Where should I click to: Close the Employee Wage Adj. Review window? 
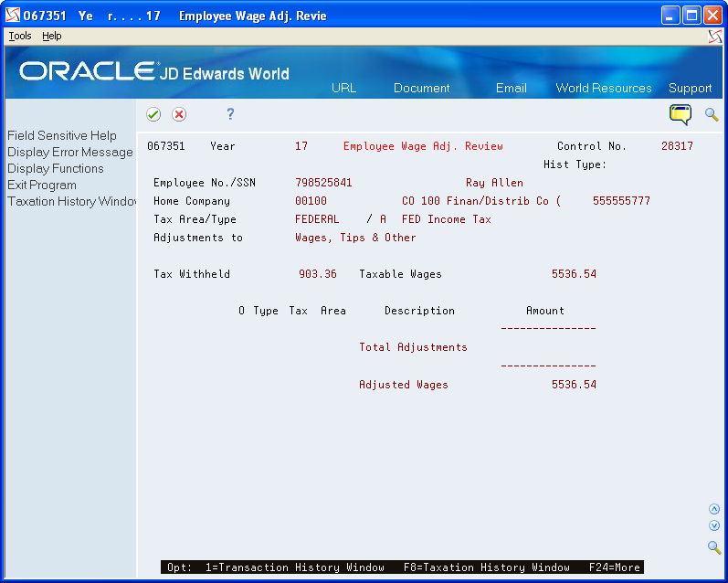point(712,16)
